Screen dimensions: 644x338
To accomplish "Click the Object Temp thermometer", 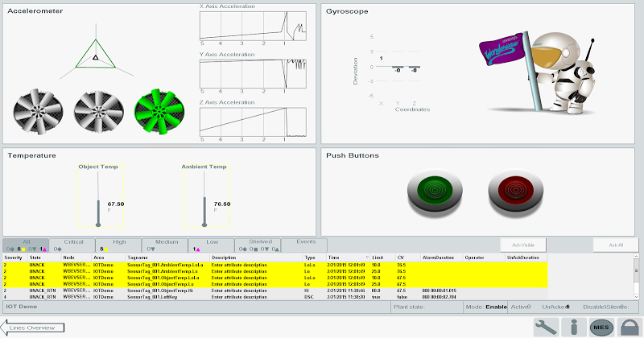I will 98,199.
